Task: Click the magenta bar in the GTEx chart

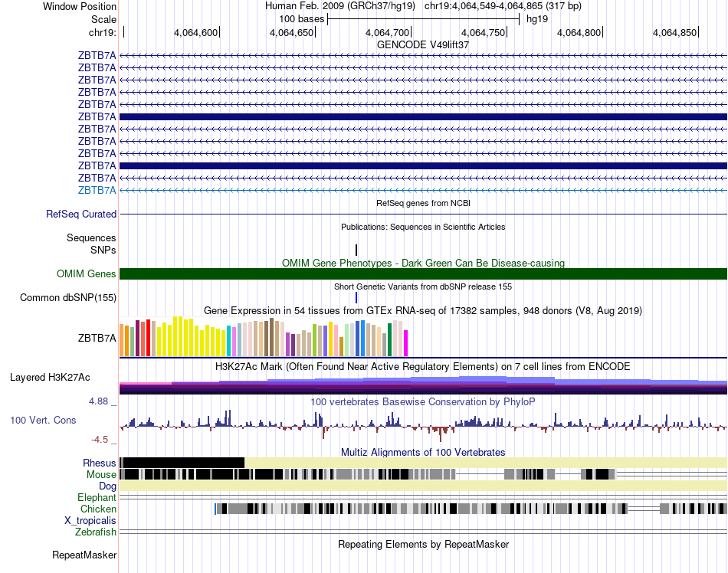Action: click(x=406, y=343)
